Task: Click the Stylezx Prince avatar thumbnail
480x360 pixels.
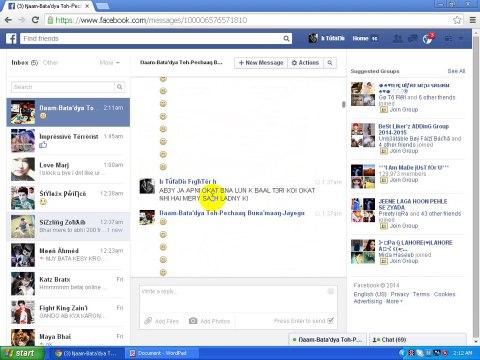Action: [x=23, y=198]
